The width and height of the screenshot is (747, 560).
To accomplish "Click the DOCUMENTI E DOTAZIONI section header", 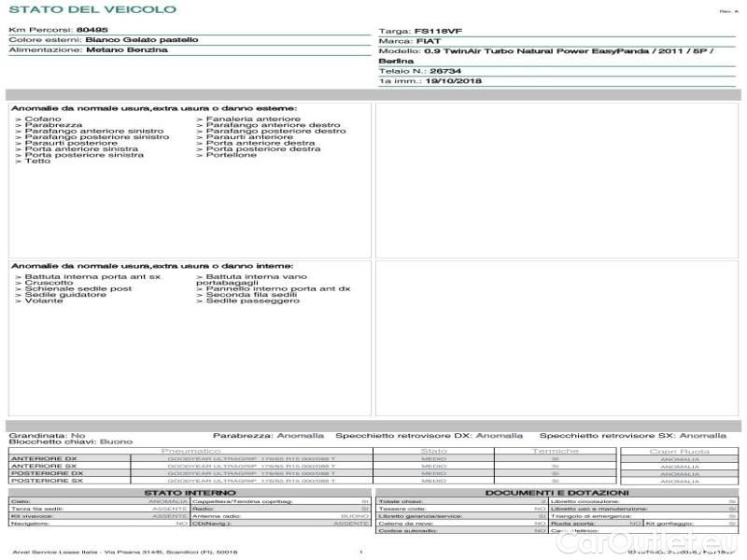I will (557, 493).
